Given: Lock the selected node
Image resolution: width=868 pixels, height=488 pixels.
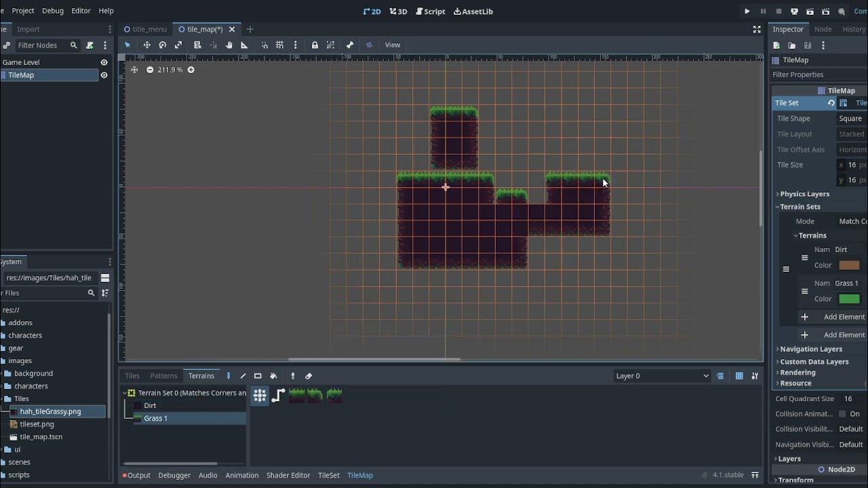Looking at the screenshot, I should click(315, 45).
